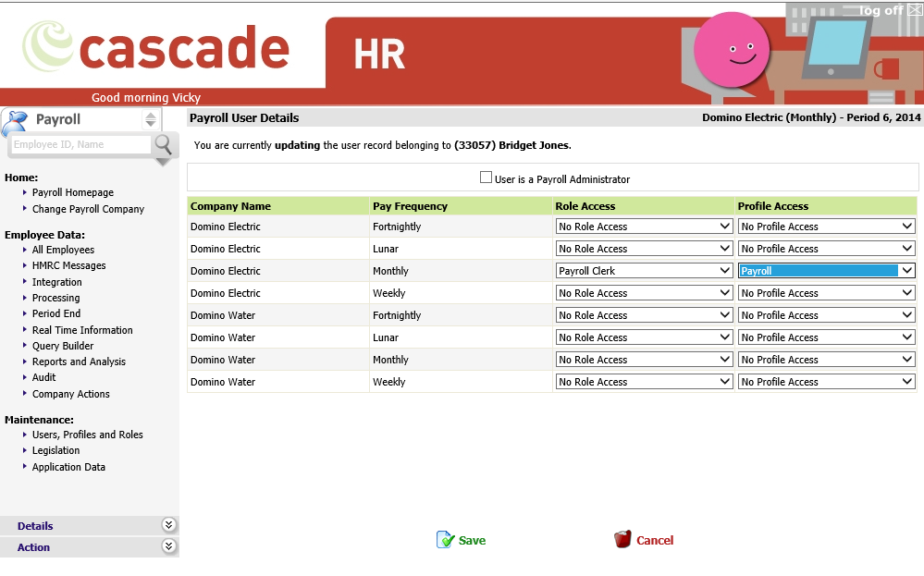924x576 pixels.
Task: Open Application Data under Maintenance
Action: point(68,467)
